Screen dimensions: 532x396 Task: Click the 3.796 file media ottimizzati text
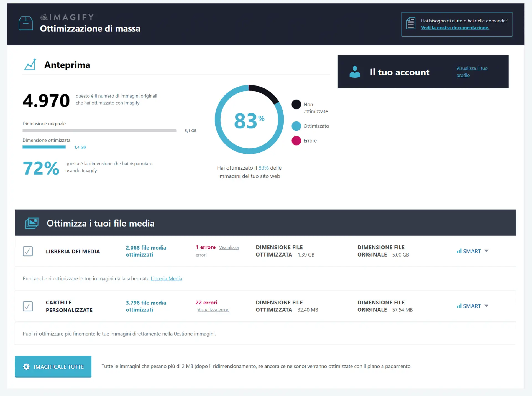pos(146,306)
